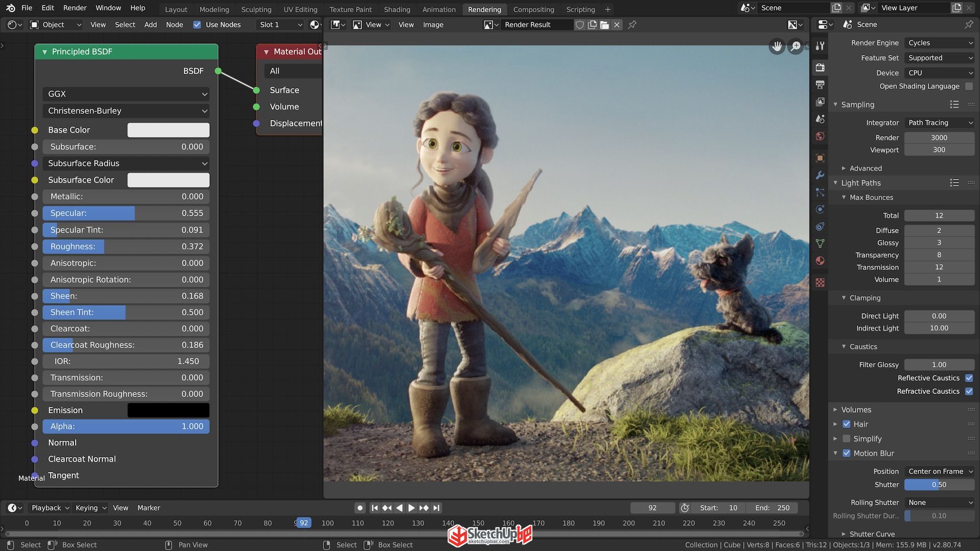
Task: Open the Particles properties tab
Action: (820, 192)
